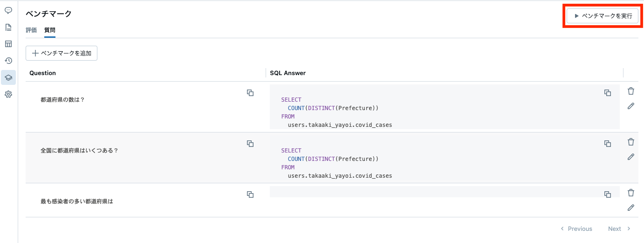Open the instructions document icon in the sidebar
This screenshot has height=243, width=644.
[8, 27]
